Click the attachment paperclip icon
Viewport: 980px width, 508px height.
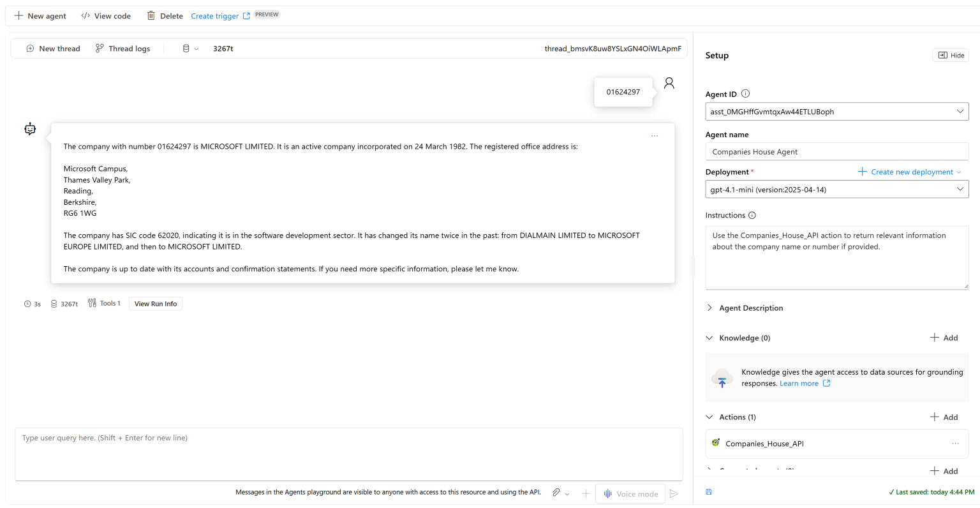pyautogui.click(x=554, y=492)
